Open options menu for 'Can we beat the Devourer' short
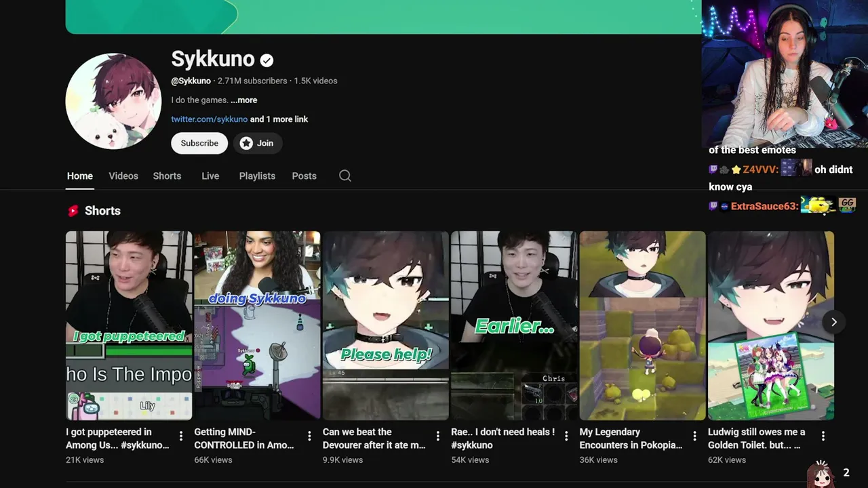This screenshot has height=488, width=868. click(x=438, y=436)
